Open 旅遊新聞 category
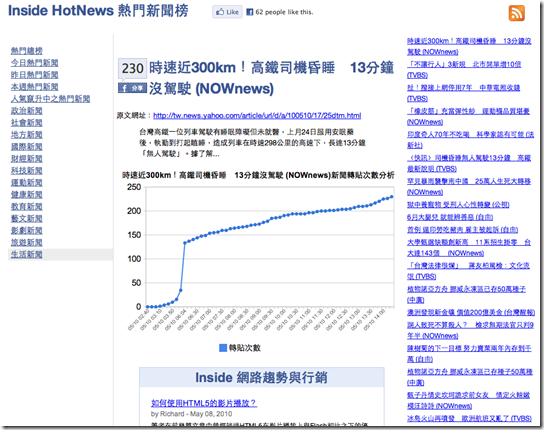544x430 pixels. 27,243
